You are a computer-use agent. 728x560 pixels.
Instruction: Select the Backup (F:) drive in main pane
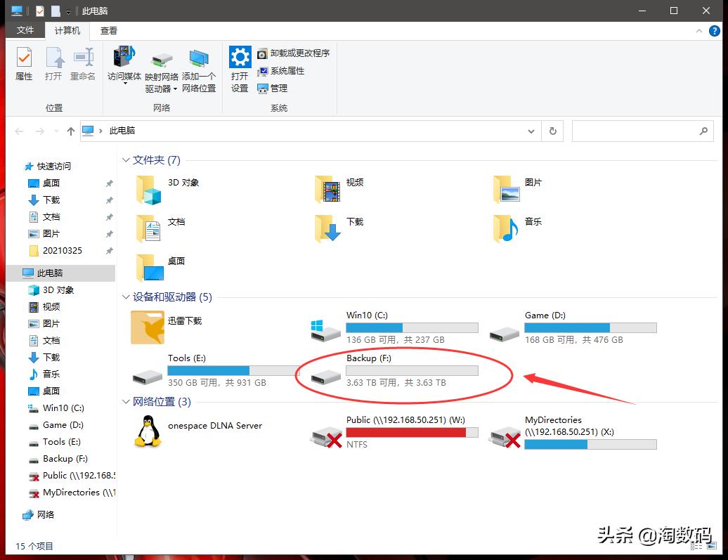(x=394, y=370)
